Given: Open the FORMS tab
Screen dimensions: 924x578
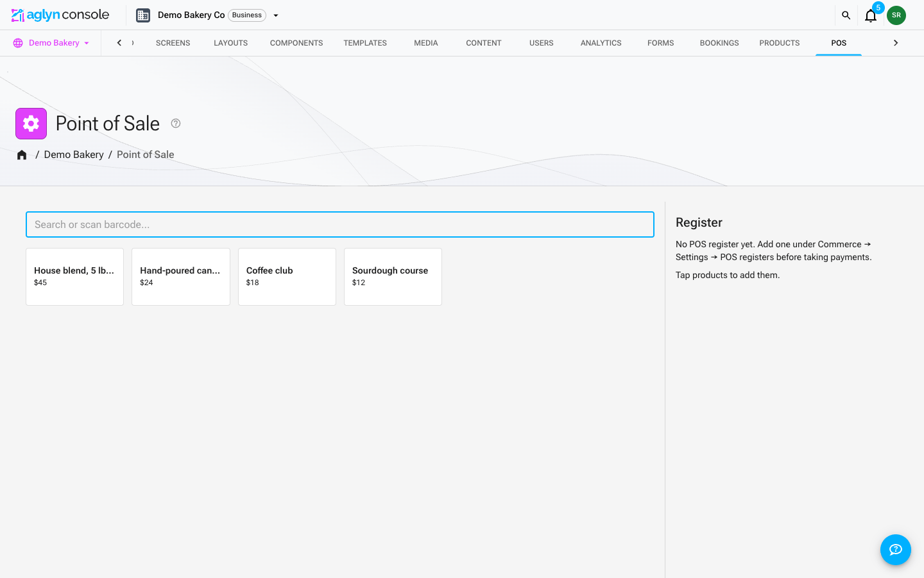Looking at the screenshot, I should (x=661, y=43).
